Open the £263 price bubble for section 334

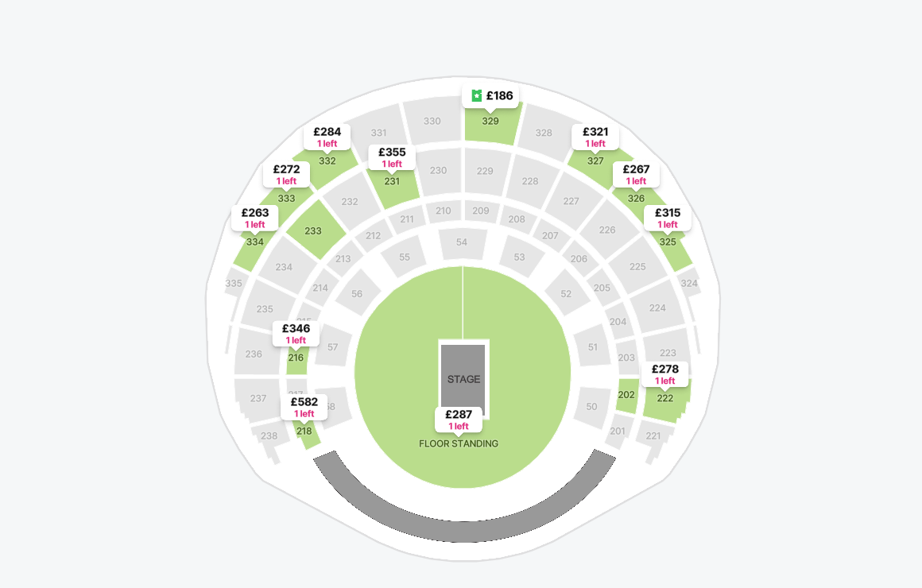pyautogui.click(x=255, y=219)
